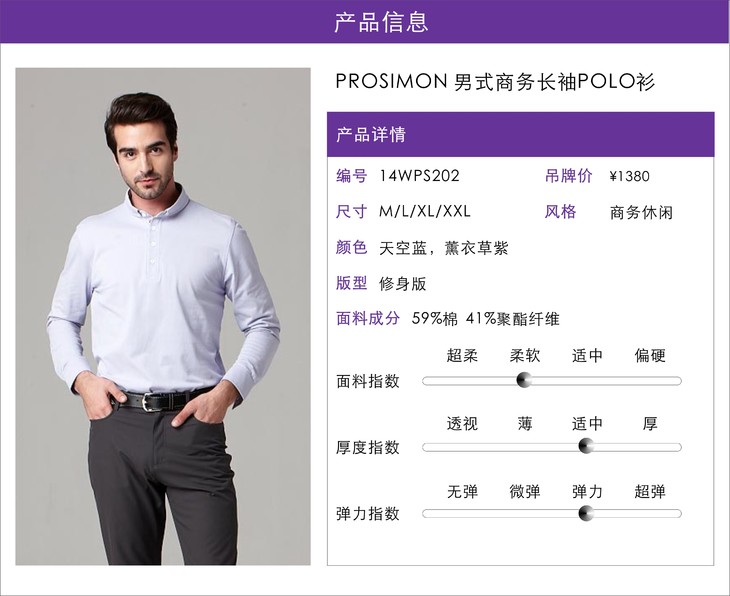Click the product title PROSIMON 男式商务长袖POLO衫
The height and width of the screenshot is (596, 730).
click(x=495, y=81)
